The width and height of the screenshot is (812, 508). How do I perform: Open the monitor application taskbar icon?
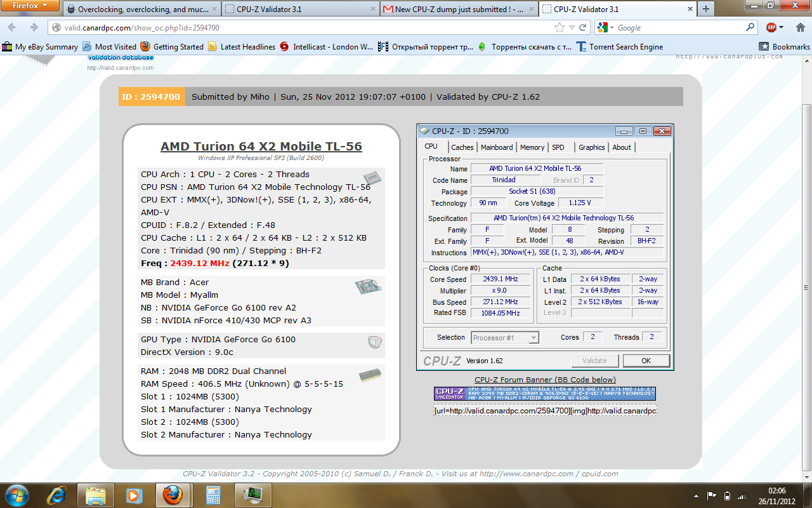(253, 495)
